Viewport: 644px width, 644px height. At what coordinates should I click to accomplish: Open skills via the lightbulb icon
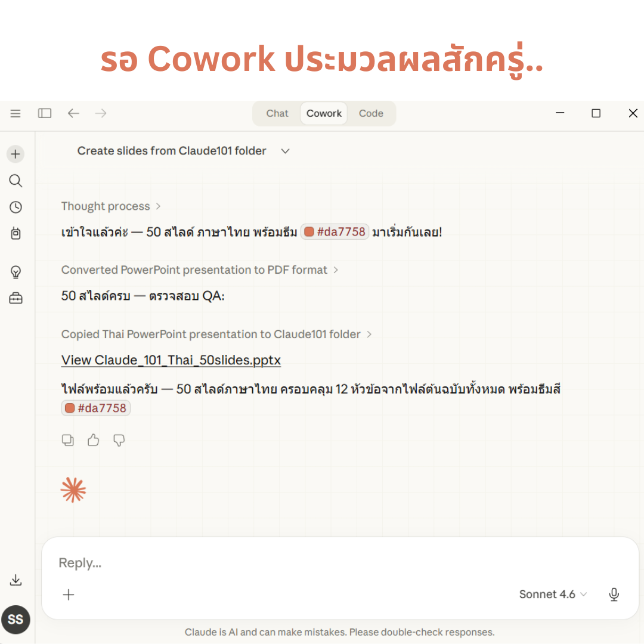pyautogui.click(x=16, y=273)
